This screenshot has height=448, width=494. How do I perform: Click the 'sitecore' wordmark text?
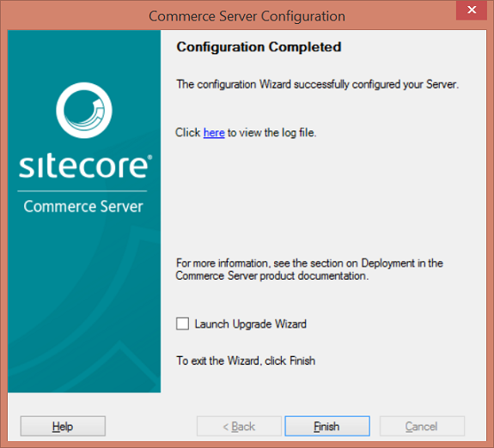point(85,166)
